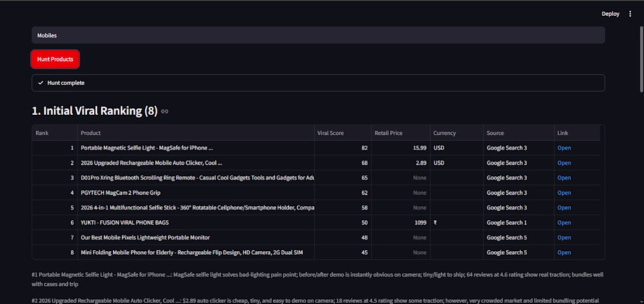This screenshot has width=644, height=304.
Task: Click the viral score 62 cell
Action: [343, 193]
